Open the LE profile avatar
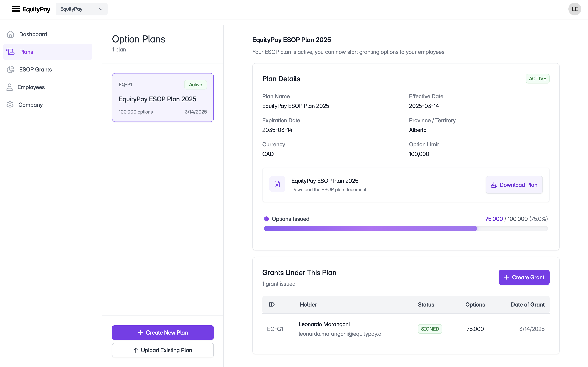 [x=575, y=9]
